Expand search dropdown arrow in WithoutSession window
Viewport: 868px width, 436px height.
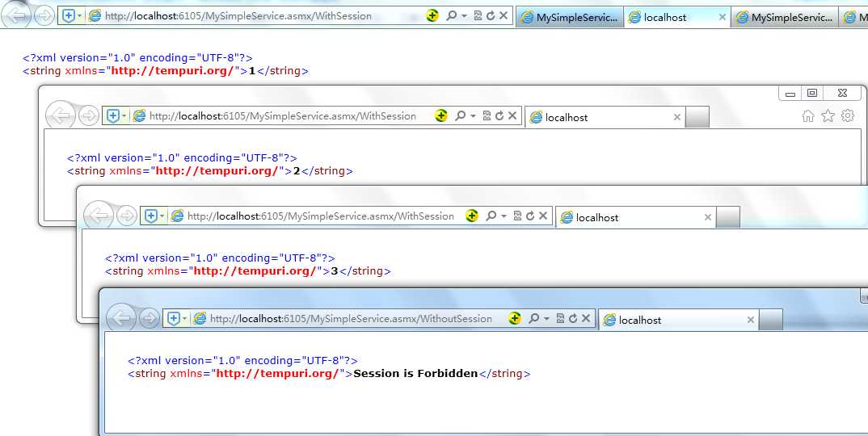click(547, 319)
